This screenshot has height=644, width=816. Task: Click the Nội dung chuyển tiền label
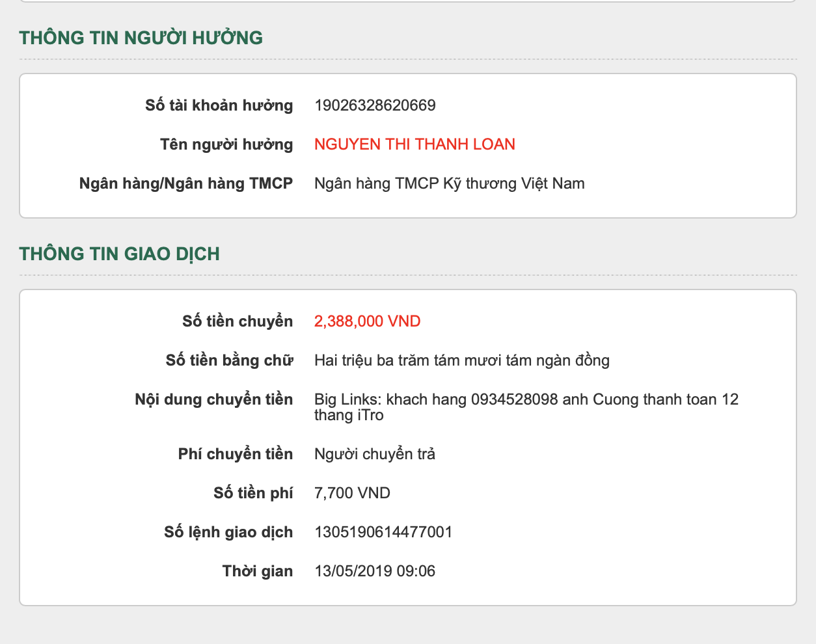[x=213, y=399]
